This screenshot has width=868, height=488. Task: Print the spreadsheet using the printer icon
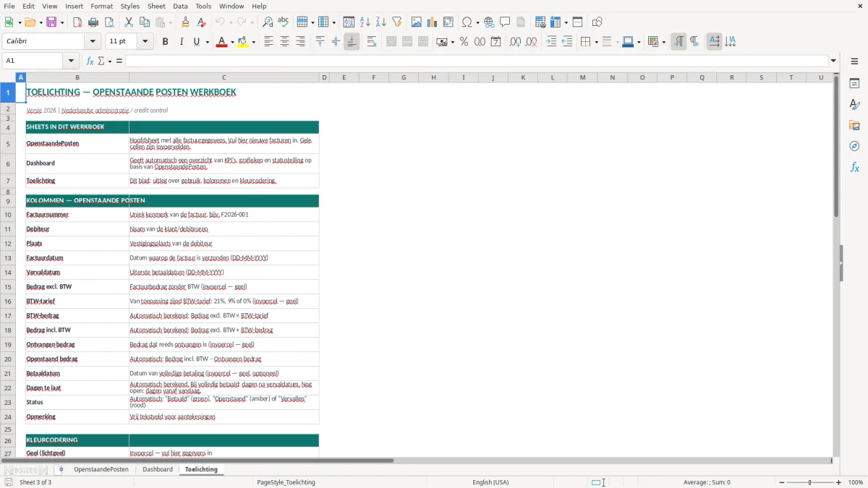(93, 22)
